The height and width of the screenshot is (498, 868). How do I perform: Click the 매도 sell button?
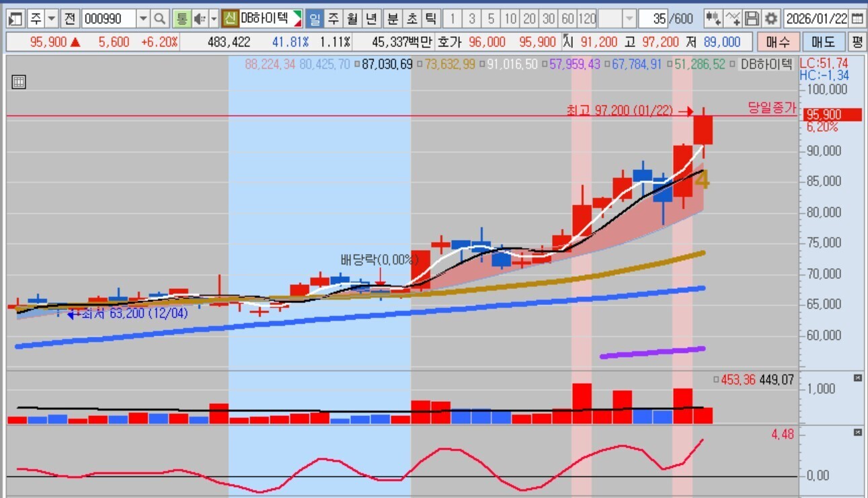pos(823,42)
